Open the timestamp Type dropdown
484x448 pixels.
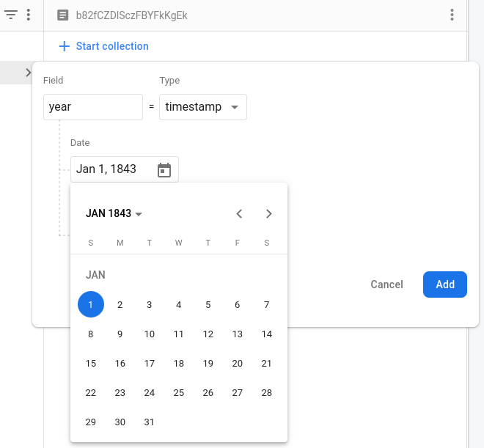click(x=202, y=107)
